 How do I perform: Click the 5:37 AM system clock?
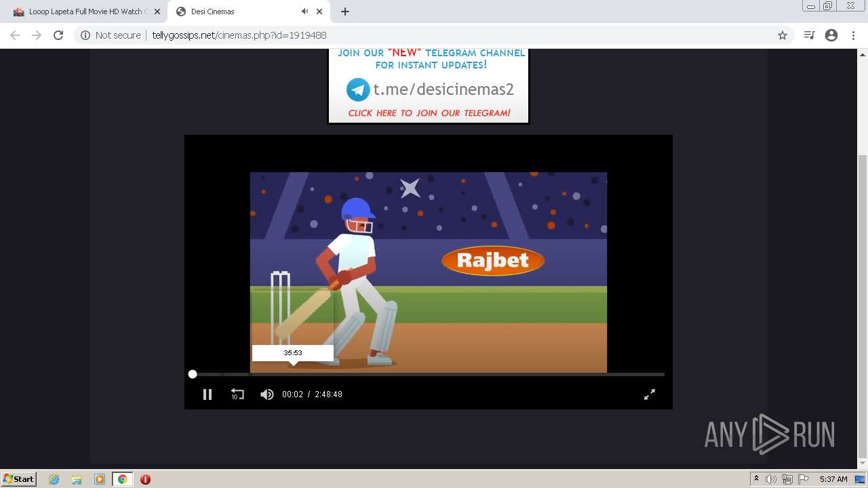click(x=833, y=479)
